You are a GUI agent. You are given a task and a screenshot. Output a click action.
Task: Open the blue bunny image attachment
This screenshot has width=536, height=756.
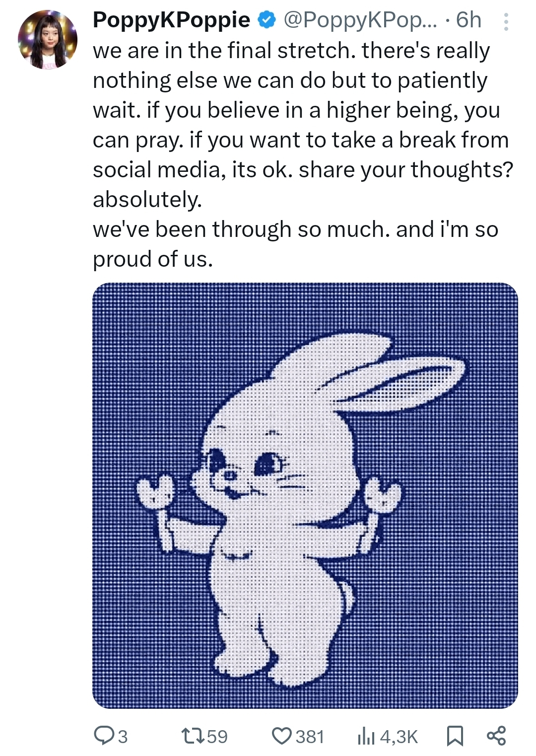pyautogui.click(x=305, y=496)
